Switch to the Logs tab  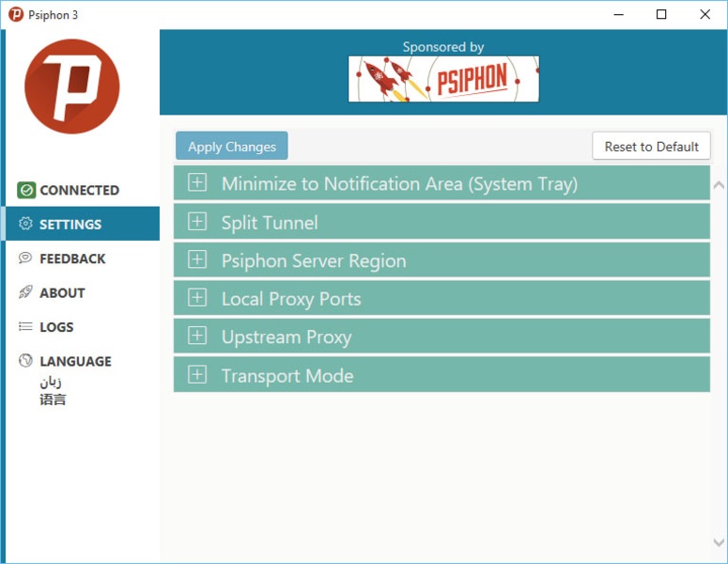[x=56, y=327]
